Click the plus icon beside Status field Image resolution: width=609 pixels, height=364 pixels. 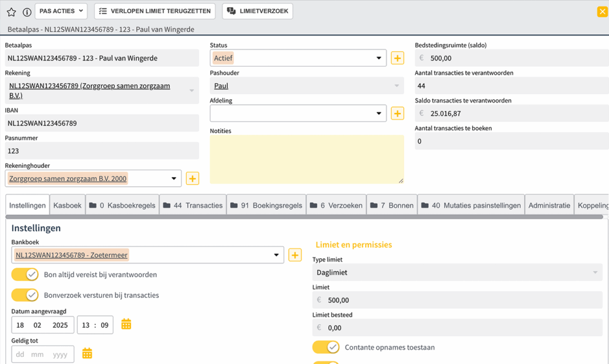(x=397, y=58)
